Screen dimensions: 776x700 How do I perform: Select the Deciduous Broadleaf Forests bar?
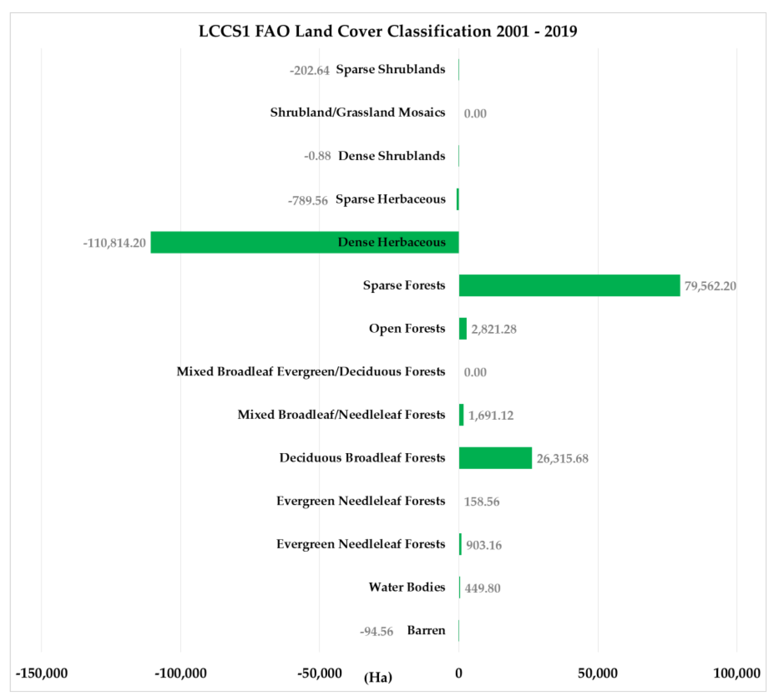(x=495, y=458)
